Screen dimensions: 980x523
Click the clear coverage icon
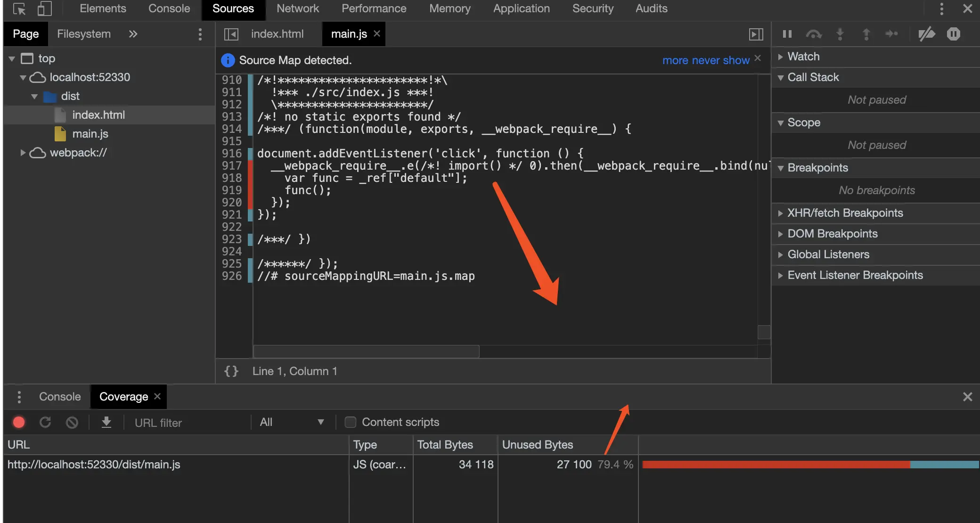(72, 422)
